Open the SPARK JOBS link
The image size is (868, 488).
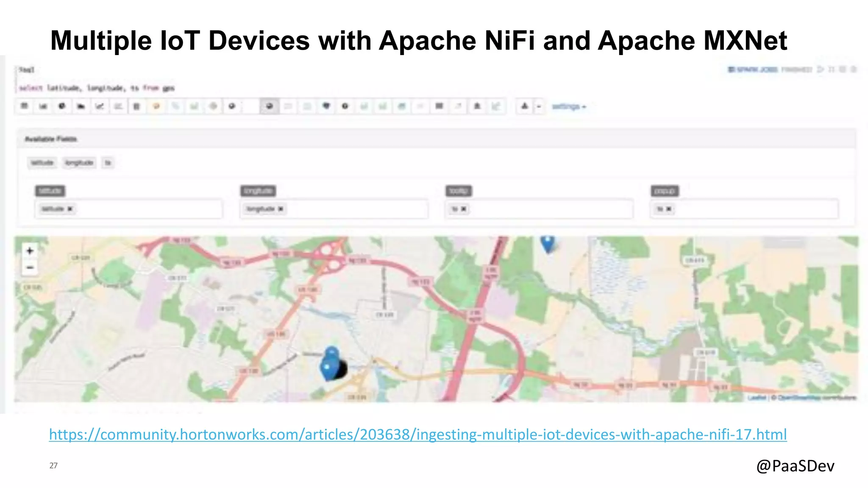coord(753,69)
